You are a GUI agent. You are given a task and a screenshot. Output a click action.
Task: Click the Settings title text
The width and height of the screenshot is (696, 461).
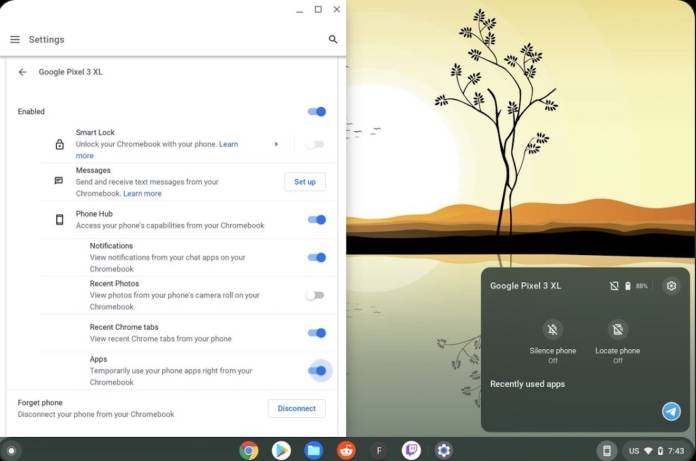tap(47, 39)
